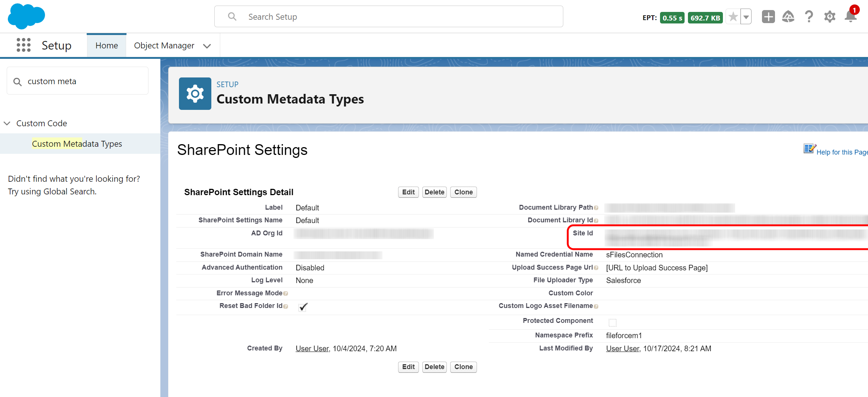This screenshot has height=397, width=868.
Task: Click the bottom Edit button
Action: coord(409,367)
